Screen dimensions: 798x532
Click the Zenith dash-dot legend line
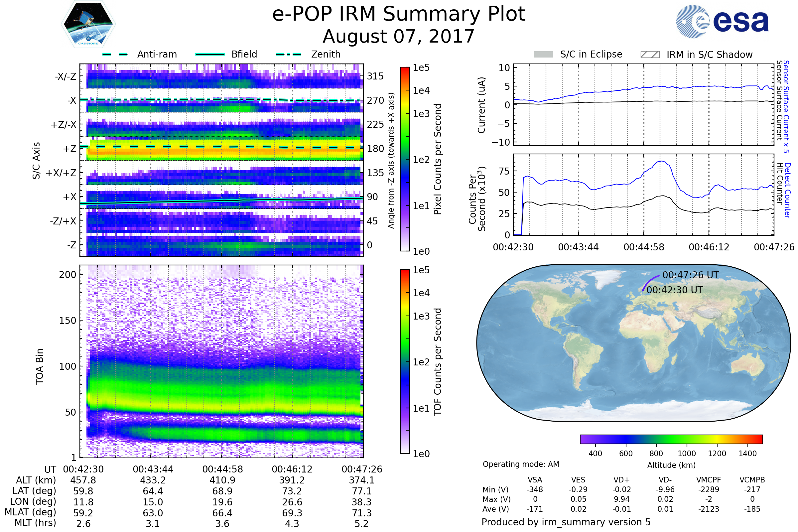(x=289, y=54)
